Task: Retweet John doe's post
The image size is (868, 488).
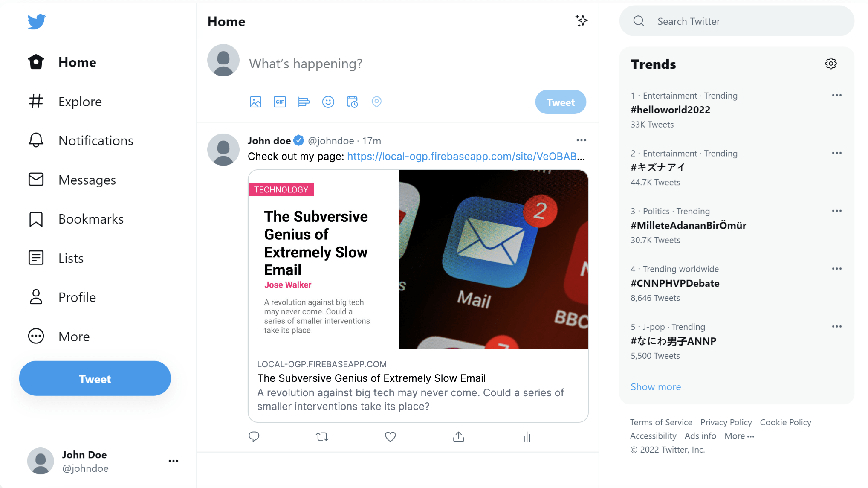Action: tap(322, 437)
